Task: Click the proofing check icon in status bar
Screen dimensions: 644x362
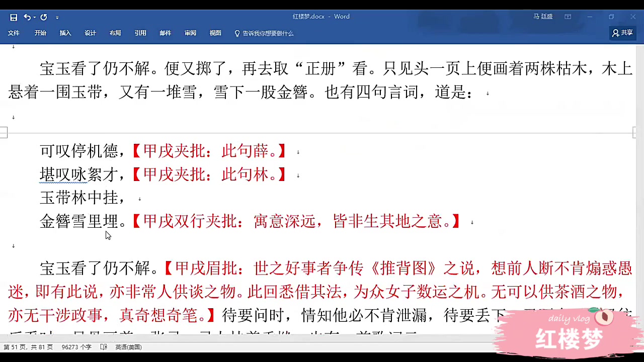Action: [x=104, y=347]
